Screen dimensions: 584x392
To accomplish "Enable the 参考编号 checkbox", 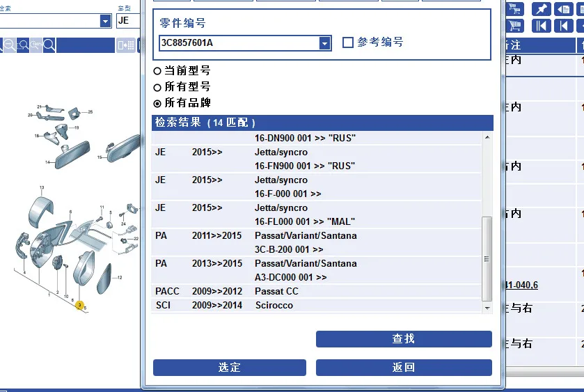I will [348, 42].
